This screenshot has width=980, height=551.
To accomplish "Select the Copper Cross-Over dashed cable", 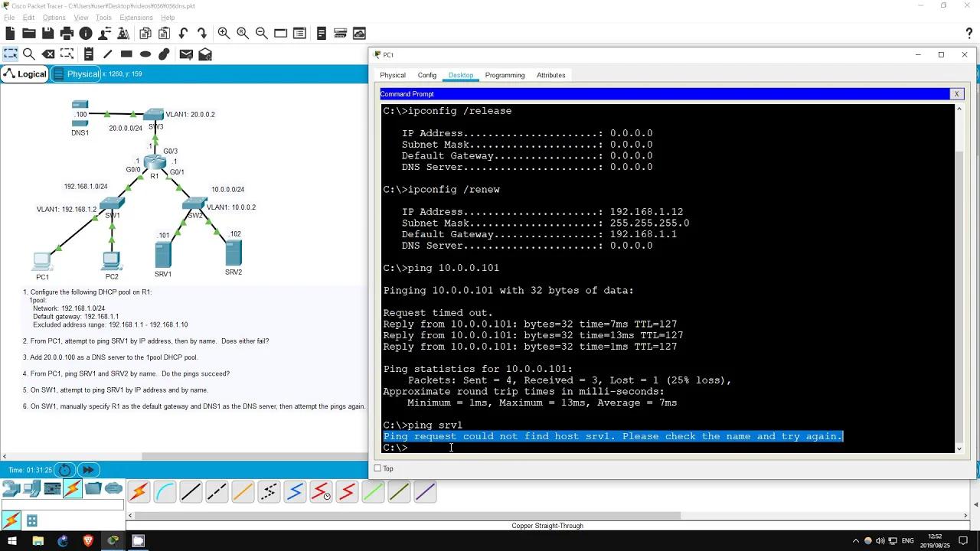I will pos(217,492).
